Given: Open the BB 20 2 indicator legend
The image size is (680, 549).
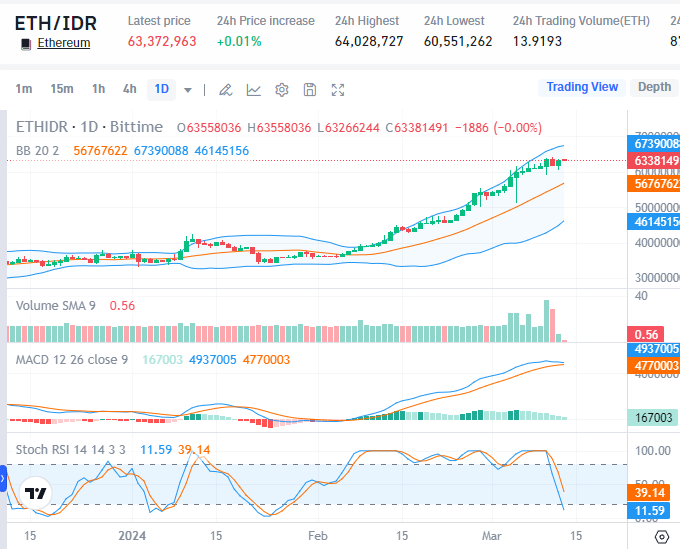Looking at the screenshot, I should click(37, 151).
